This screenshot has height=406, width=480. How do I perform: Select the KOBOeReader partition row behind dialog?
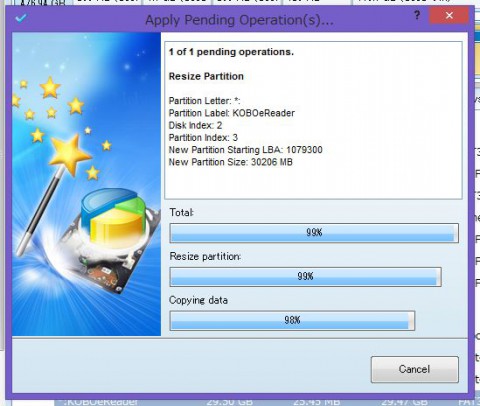click(267, 402)
